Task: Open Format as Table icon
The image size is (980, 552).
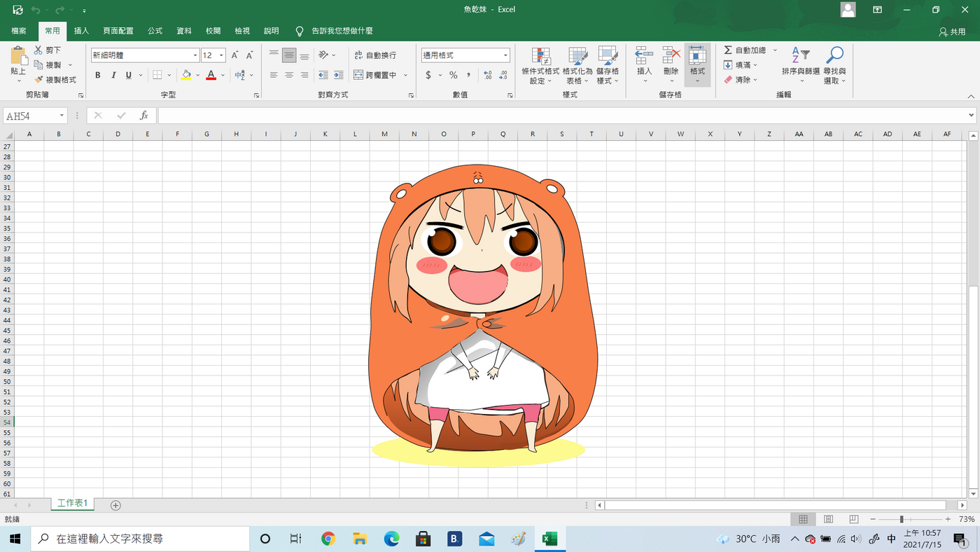Action: coord(577,56)
